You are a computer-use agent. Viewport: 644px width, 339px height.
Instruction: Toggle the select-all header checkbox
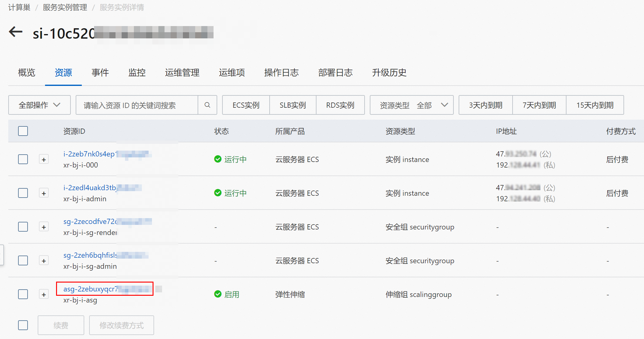coord(23,131)
